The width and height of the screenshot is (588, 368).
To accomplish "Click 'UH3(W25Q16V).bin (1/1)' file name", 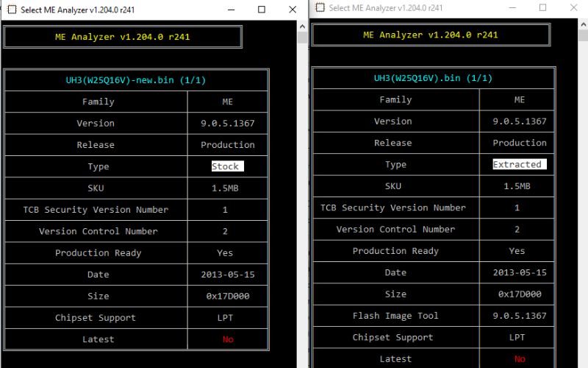I will click(433, 78).
